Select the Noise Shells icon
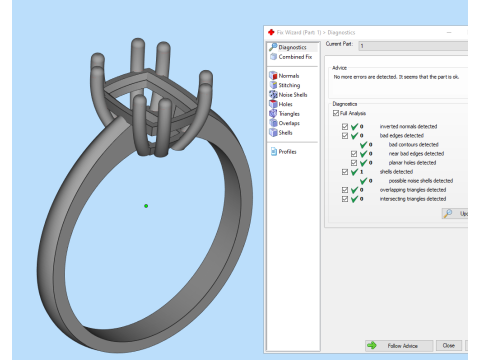The width and height of the screenshot is (480, 360). click(273, 95)
